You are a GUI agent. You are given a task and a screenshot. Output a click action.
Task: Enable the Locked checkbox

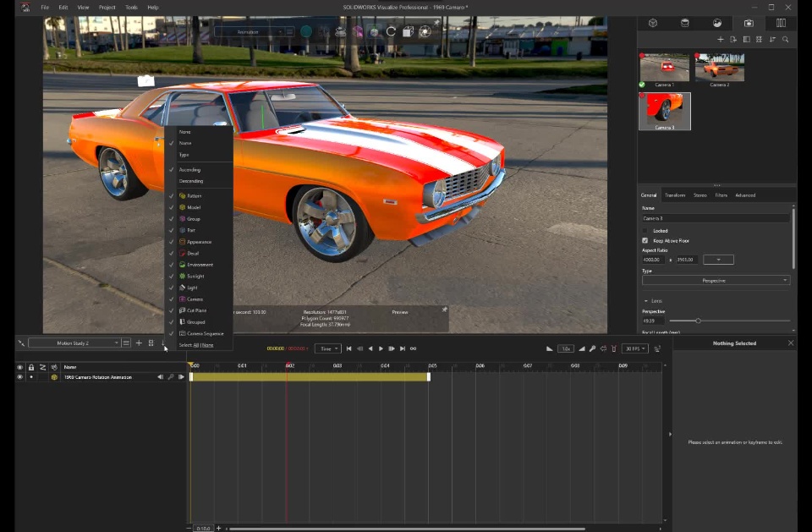click(645, 231)
